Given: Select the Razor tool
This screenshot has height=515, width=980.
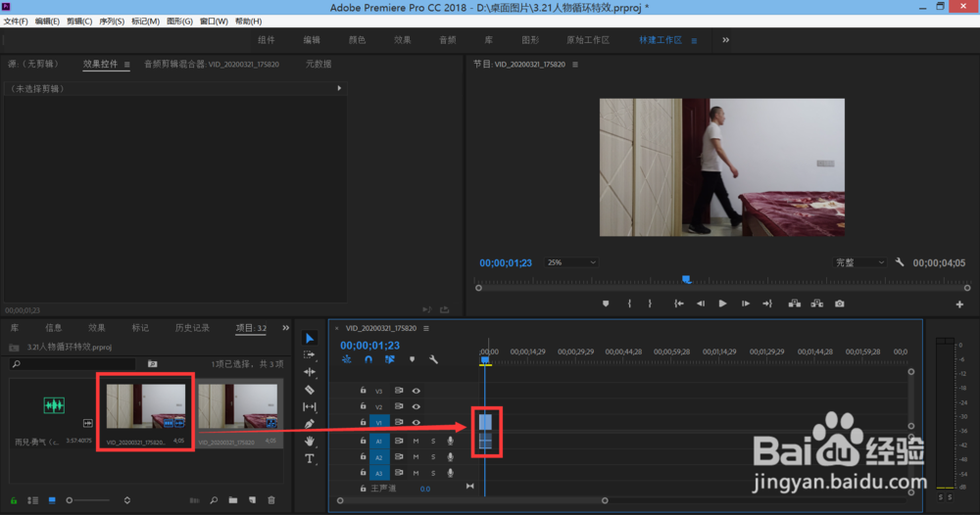Looking at the screenshot, I should tap(310, 390).
